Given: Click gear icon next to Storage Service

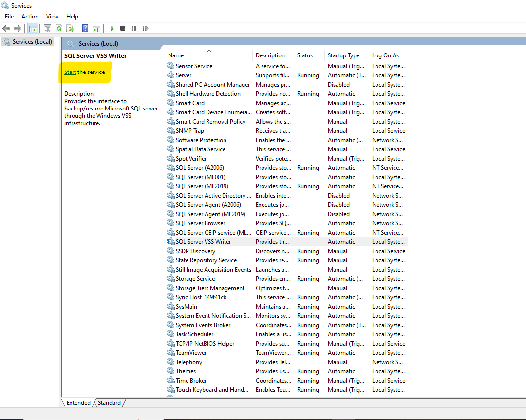Looking at the screenshot, I should [x=171, y=278].
